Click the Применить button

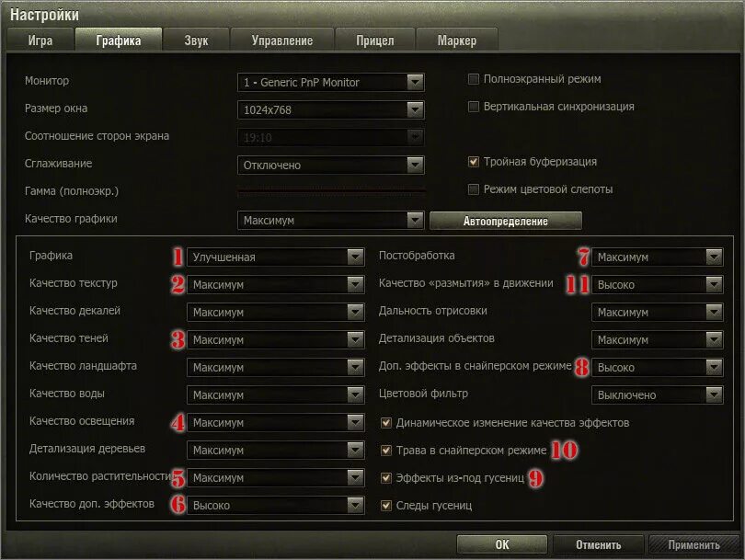tap(693, 544)
